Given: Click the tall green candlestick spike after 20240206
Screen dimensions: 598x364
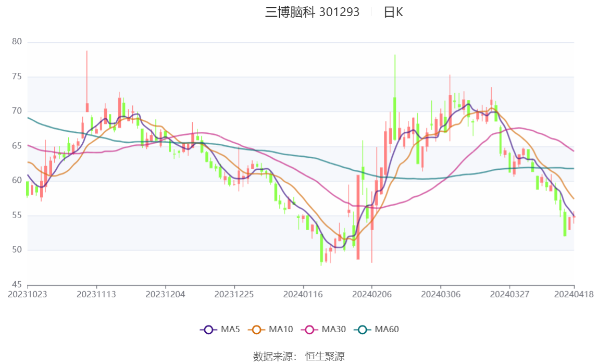Looking at the screenshot, I should click(x=395, y=97).
